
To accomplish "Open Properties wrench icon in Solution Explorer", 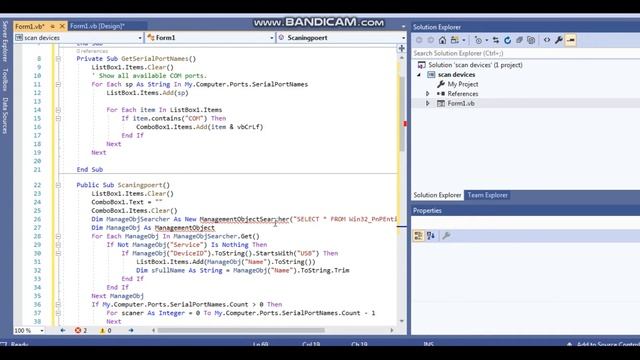I will 559,40.
